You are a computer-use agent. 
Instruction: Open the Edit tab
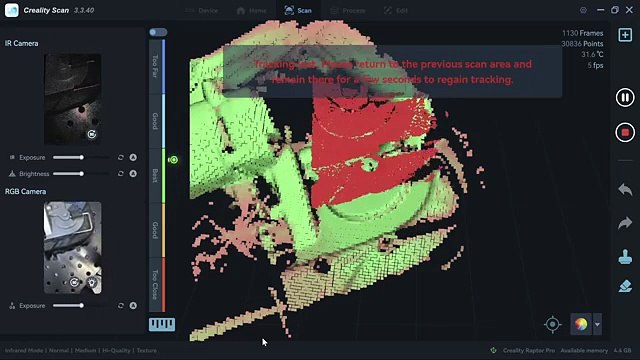pyautogui.click(x=396, y=11)
